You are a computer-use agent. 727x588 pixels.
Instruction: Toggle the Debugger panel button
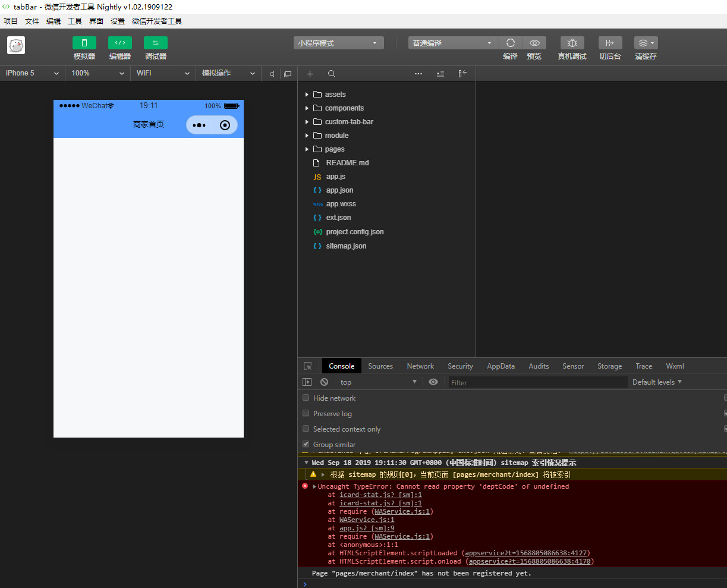pyautogui.click(x=156, y=43)
